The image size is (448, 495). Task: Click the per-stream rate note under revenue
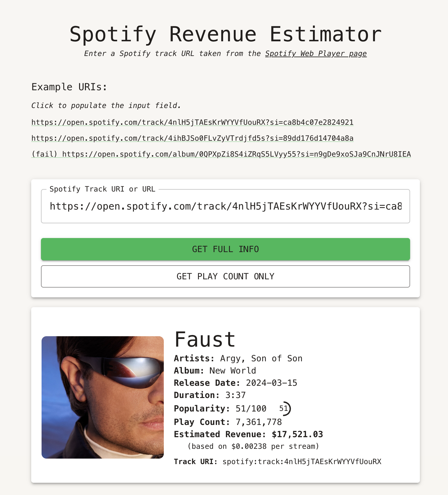click(x=253, y=446)
